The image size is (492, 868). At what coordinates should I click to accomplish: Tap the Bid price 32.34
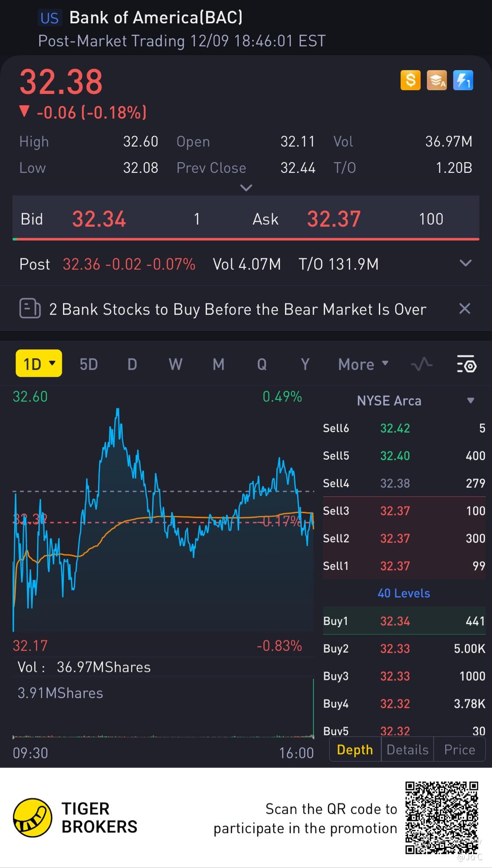99,219
